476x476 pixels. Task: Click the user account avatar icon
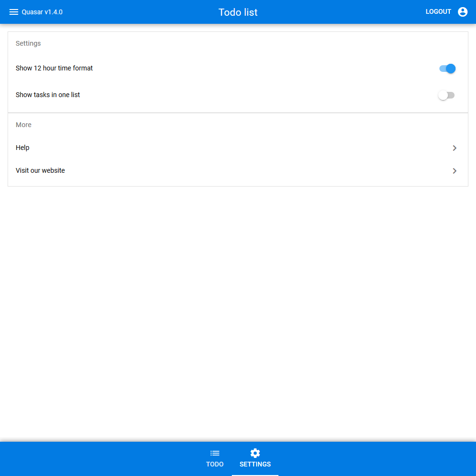462,12
